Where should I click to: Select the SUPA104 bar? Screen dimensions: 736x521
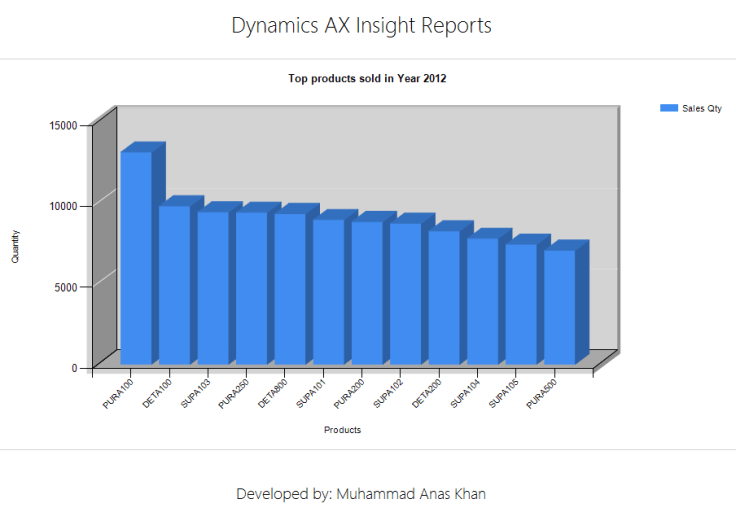coord(482,300)
